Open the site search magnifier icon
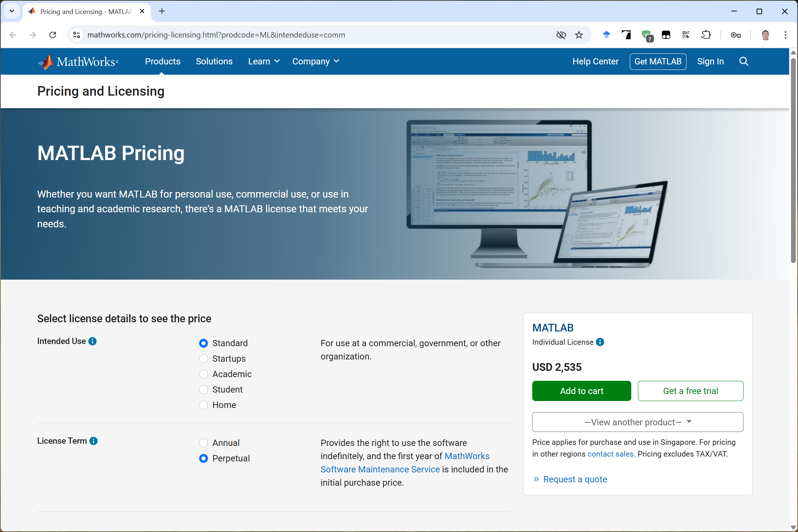This screenshot has width=798, height=532. (744, 61)
